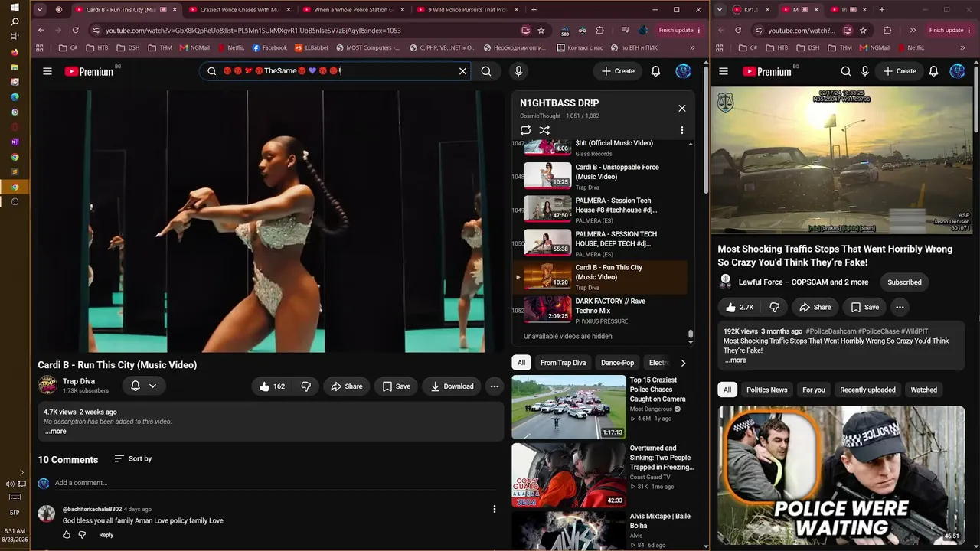
Task: Open Netflix bookmark in left browser
Action: [x=230, y=47]
